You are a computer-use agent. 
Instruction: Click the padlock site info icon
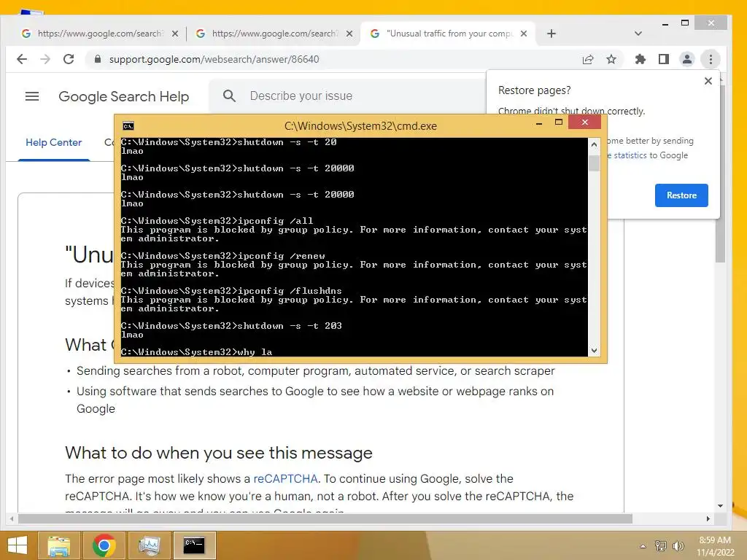[x=98, y=59]
